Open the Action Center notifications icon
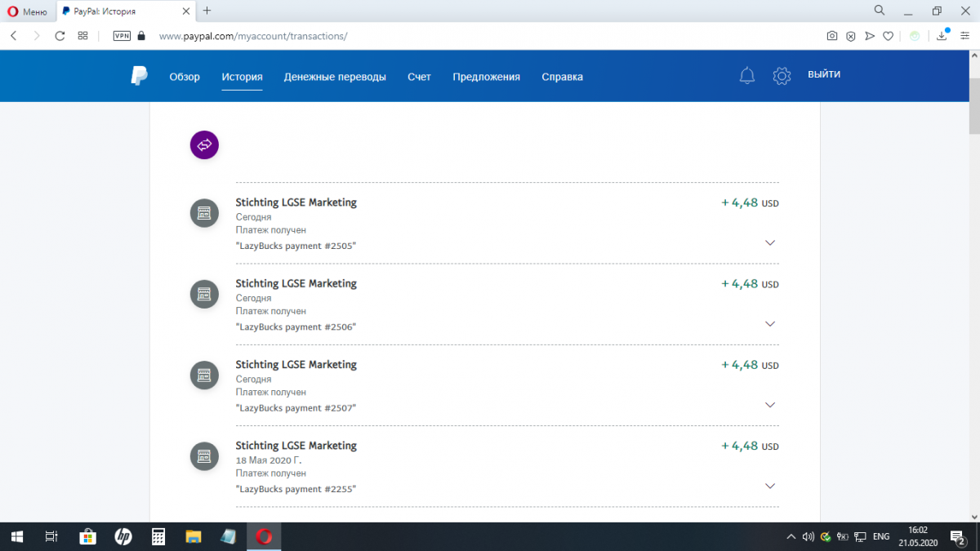The image size is (980, 551). coord(957,536)
